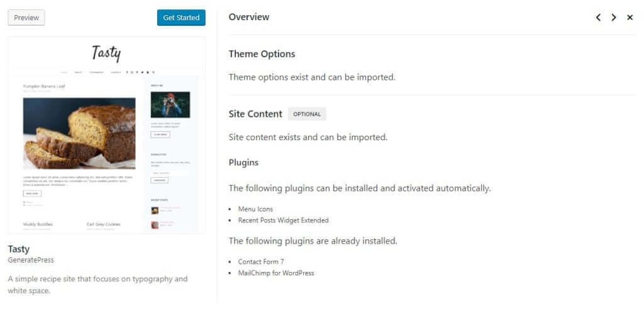Click the Muddy Buddies post title
The height and width of the screenshot is (314, 644).
click(x=38, y=224)
